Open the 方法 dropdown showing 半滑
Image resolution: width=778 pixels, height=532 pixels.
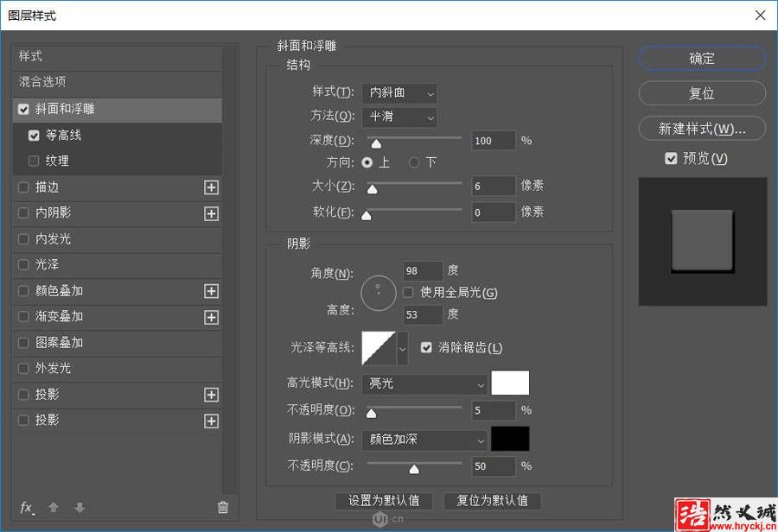pyautogui.click(x=400, y=117)
